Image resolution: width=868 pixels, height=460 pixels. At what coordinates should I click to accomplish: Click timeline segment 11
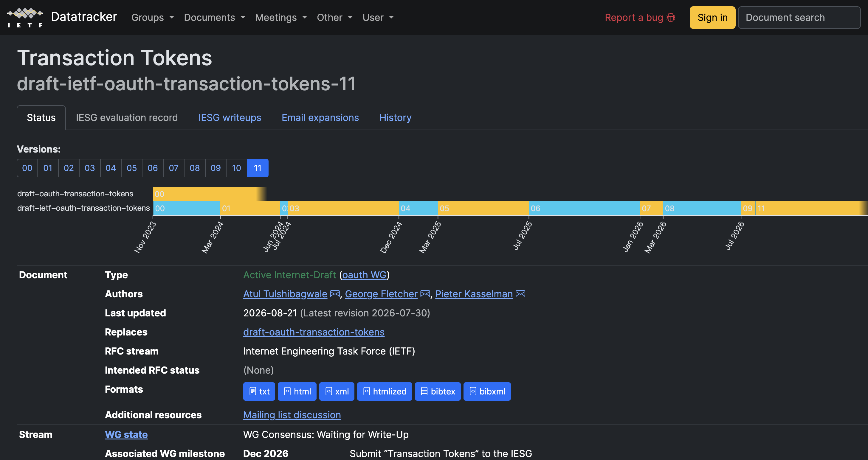click(811, 209)
